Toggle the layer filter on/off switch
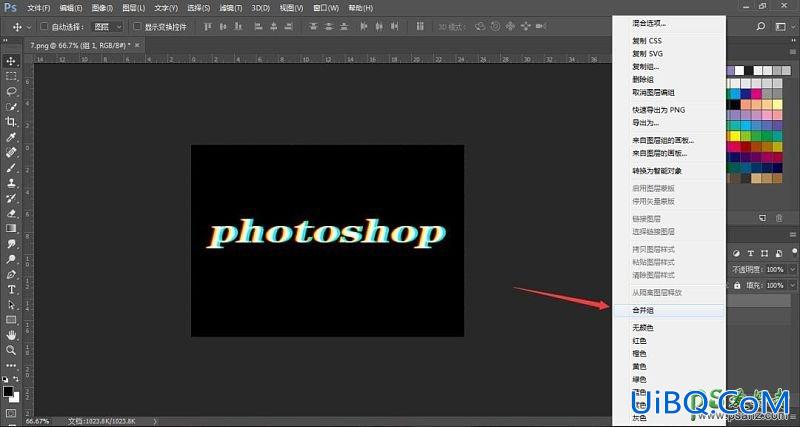Viewport: 800px width, 427px height. point(794,251)
